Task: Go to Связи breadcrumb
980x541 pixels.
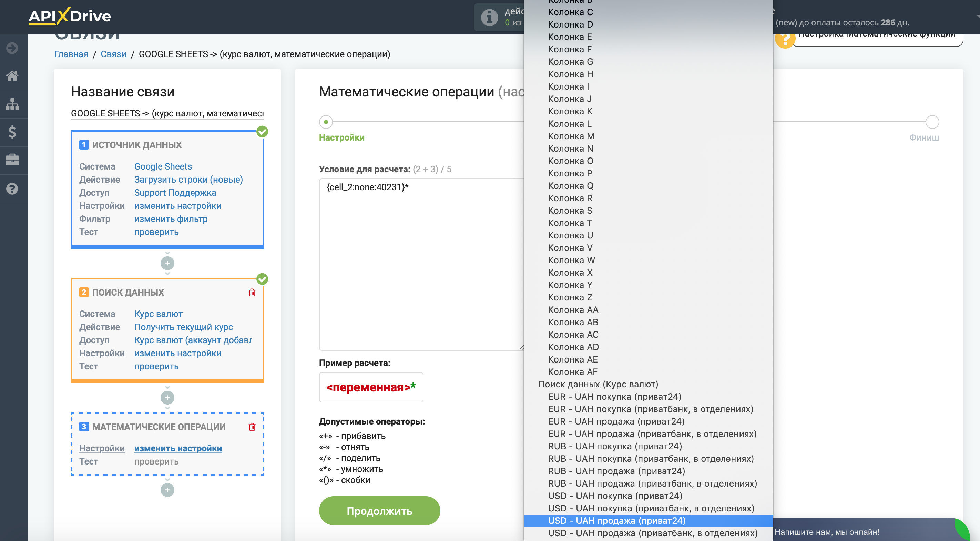Action: (113, 54)
